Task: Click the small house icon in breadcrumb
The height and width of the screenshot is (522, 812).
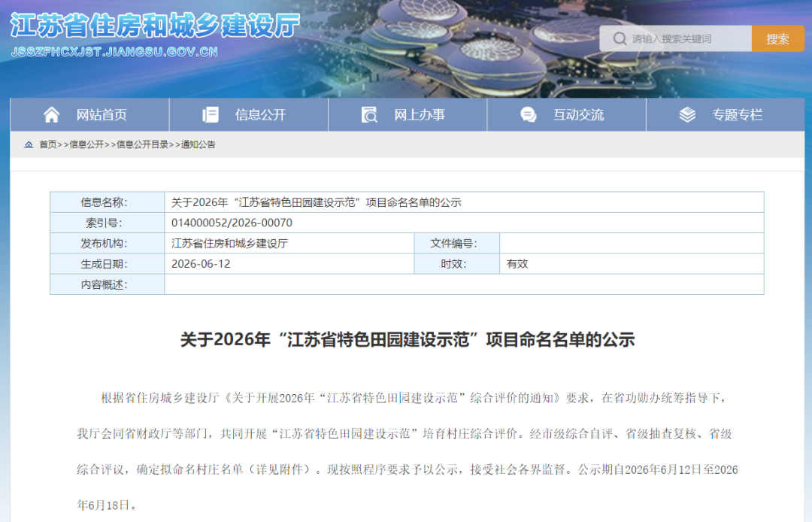Action: pyautogui.click(x=29, y=144)
